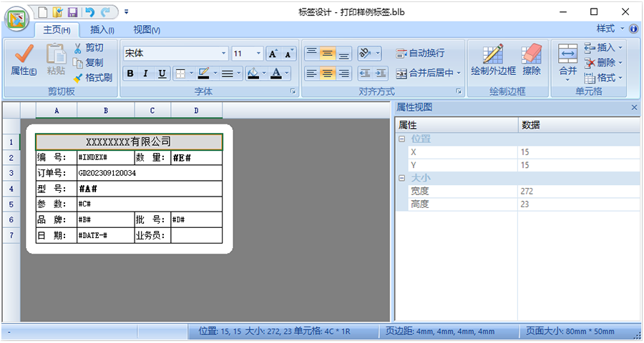
Task: Collapse the 位置 property group
Action: (402, 139)
